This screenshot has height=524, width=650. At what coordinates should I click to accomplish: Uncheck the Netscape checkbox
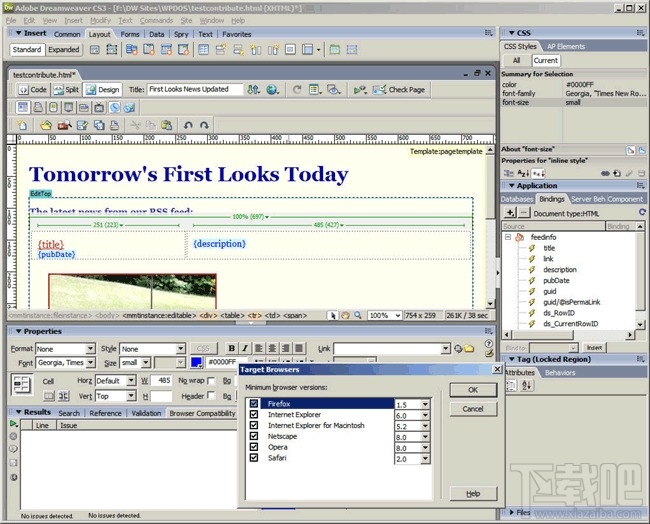pyautogui.click(x=254, y=436)
